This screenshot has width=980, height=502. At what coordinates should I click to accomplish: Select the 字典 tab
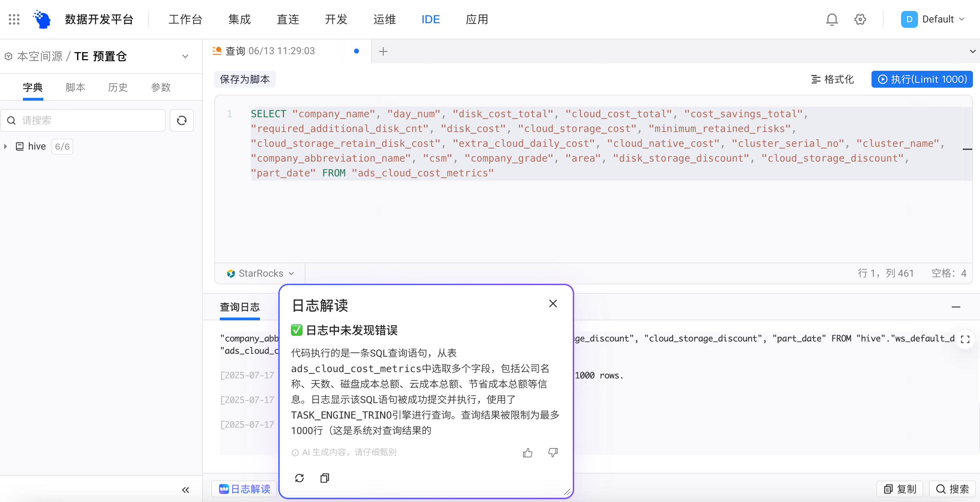[33, 88]
